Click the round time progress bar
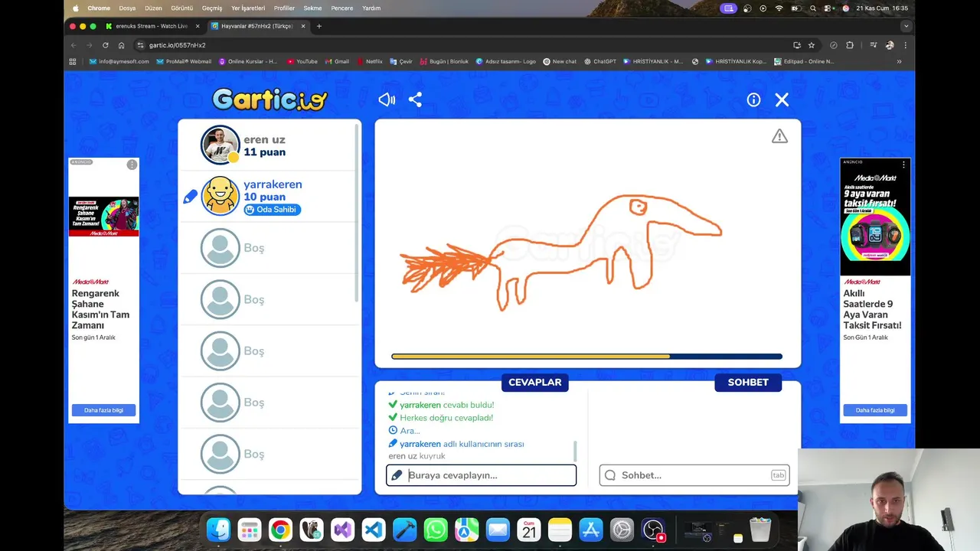This screenshot has height=551, width=980. tap(586, 357)
